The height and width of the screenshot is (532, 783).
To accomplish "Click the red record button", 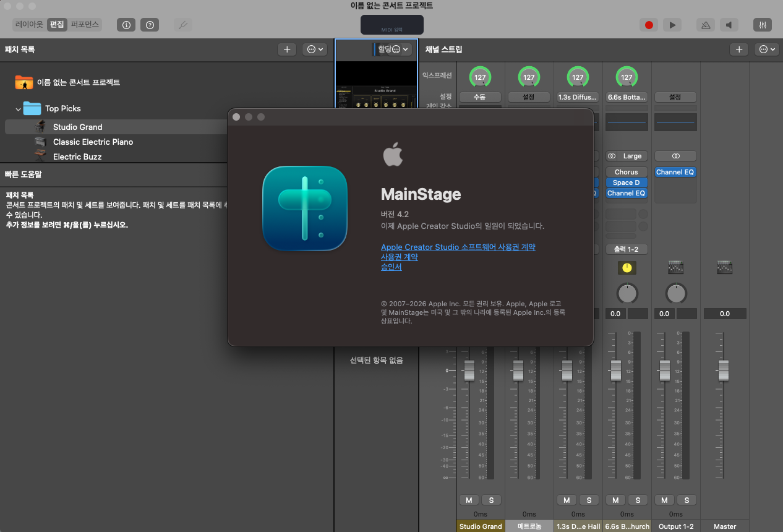I will point(649,25).
